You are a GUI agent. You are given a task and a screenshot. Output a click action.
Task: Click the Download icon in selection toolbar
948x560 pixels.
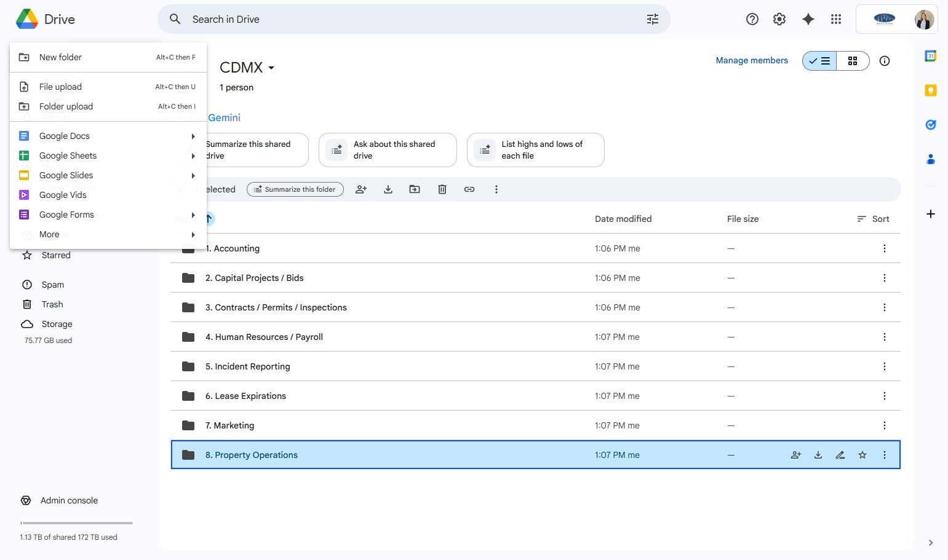(x=388, y=189)
